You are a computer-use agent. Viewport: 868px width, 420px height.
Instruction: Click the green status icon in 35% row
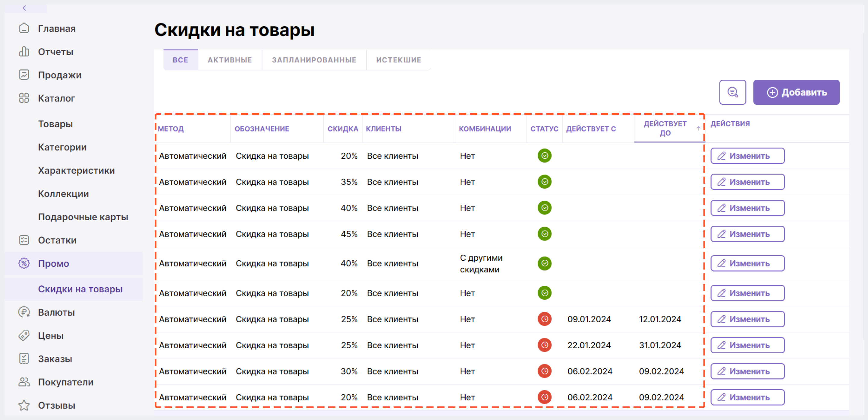tap(544, 182)
